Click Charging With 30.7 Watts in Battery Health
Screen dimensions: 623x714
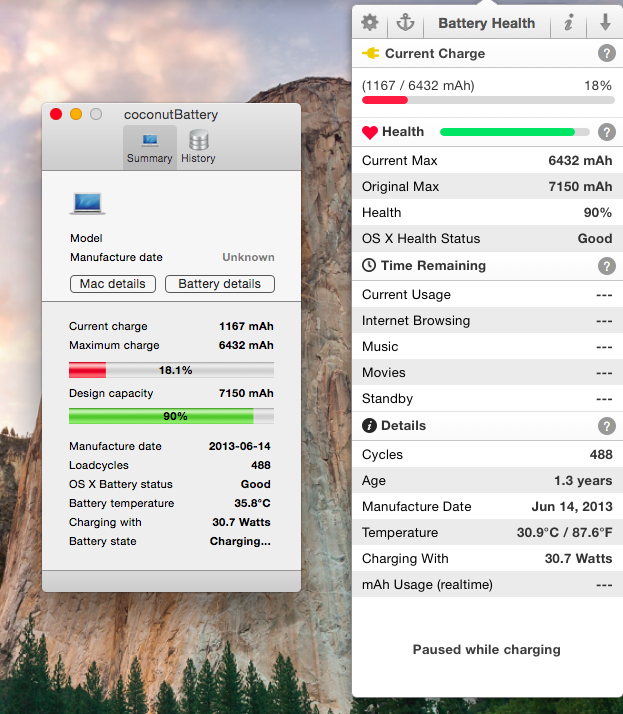click(x=487, y=558)
